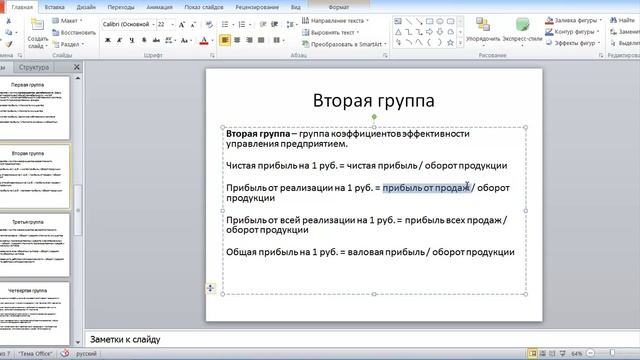This screenshot has width=640, height=360.
Task: Expand the shapes gallery more button
Action: [460, 42]
